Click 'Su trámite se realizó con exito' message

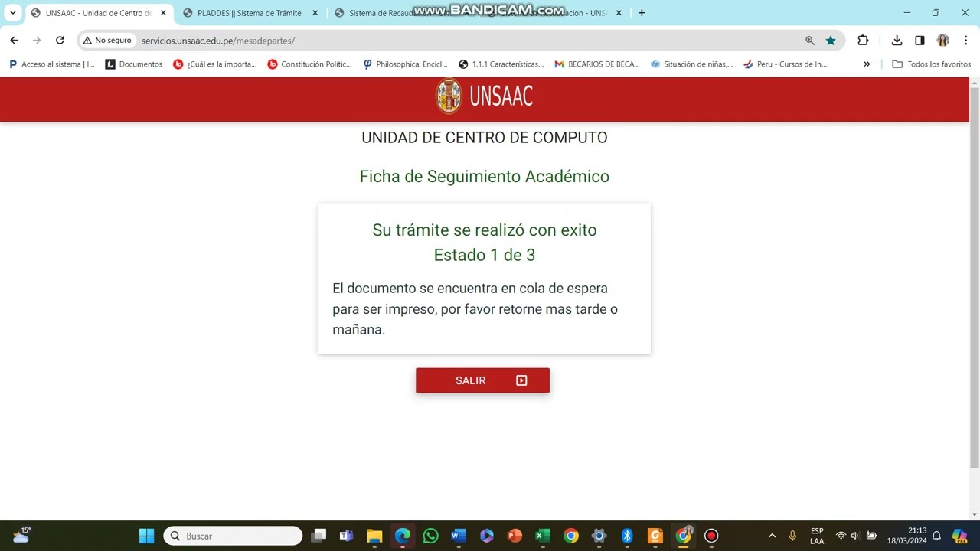pyautogui.click(x=485, y=230)
